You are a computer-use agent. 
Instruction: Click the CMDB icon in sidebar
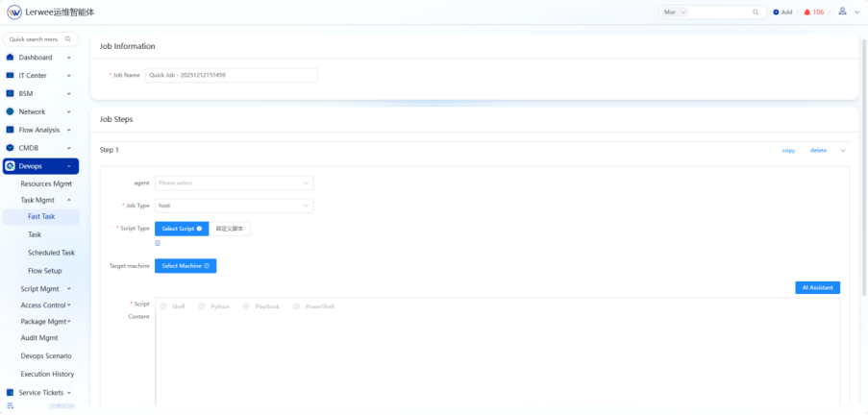[x=11, y=148]
